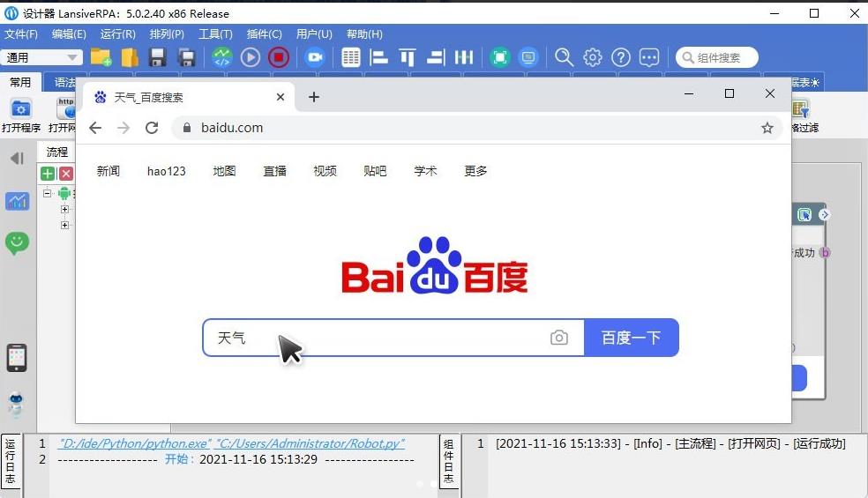The image size is (868, 498).
Task: Click the blue monitor screen icon
Action: [528, 57]
